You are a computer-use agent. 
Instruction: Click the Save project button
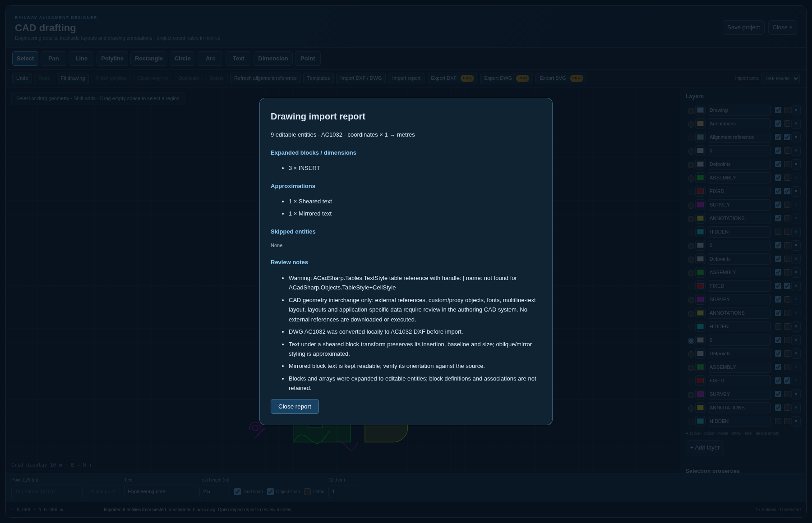pyautogui.click(x=743, y=28)
